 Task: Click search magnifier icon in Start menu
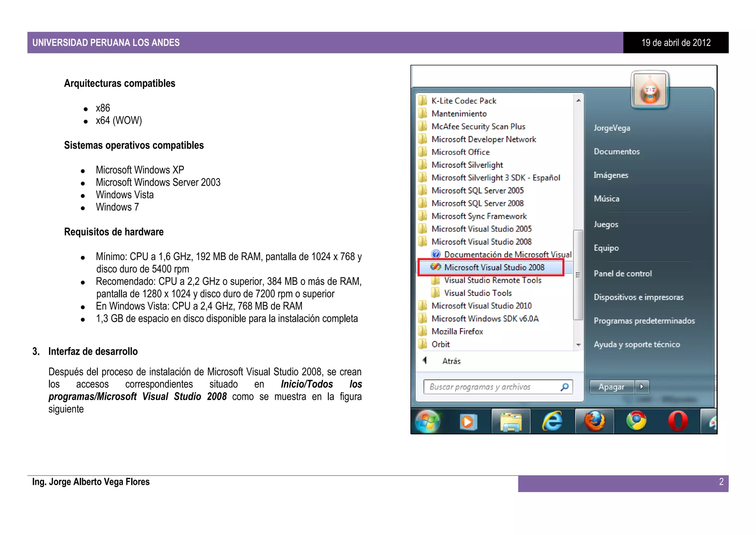564,387
